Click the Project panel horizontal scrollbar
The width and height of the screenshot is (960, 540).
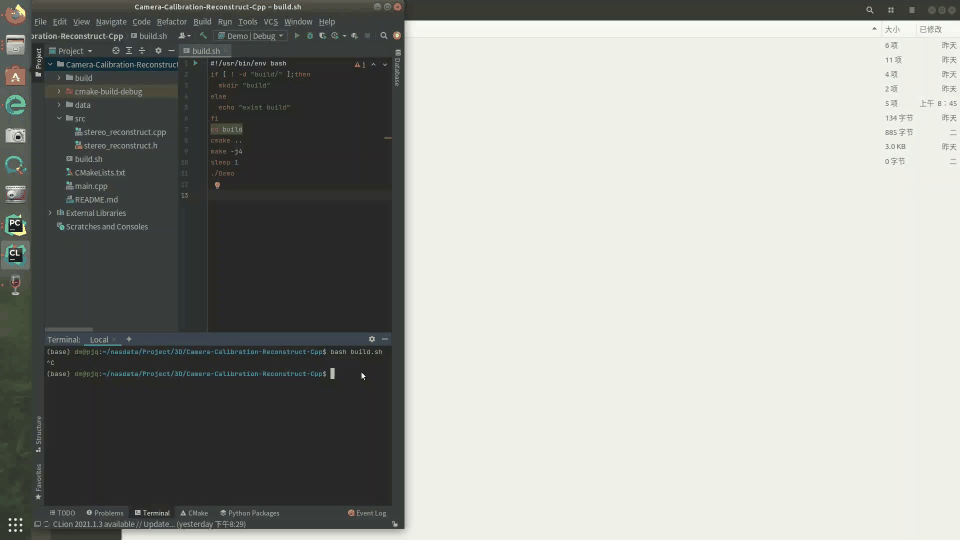click(69, 329)
